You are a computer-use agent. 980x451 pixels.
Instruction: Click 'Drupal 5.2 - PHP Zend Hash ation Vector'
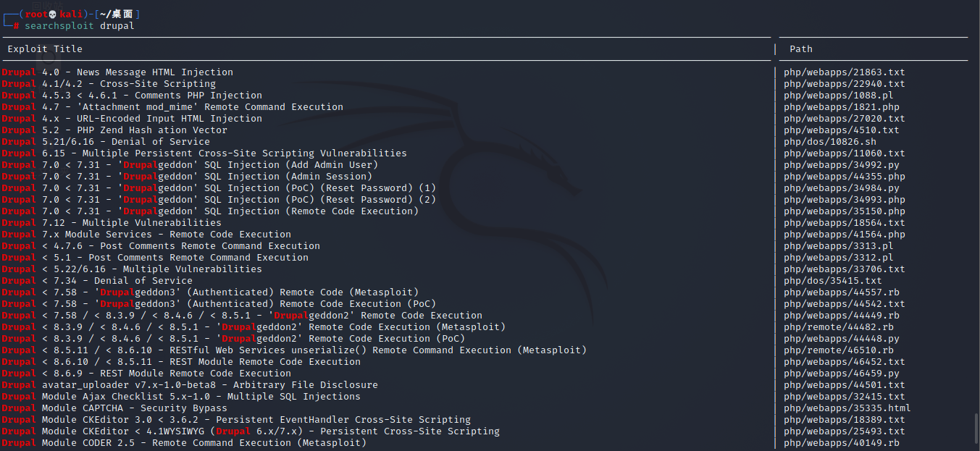pyautogui.click(x=114, y=130)
